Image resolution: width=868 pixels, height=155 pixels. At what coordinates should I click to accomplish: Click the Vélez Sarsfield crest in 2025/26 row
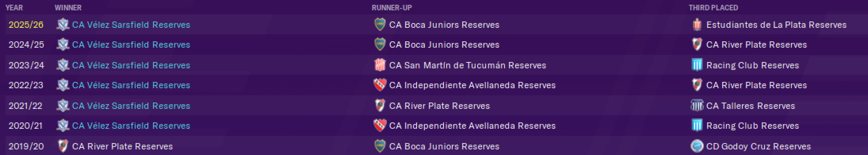coord(63,25)
